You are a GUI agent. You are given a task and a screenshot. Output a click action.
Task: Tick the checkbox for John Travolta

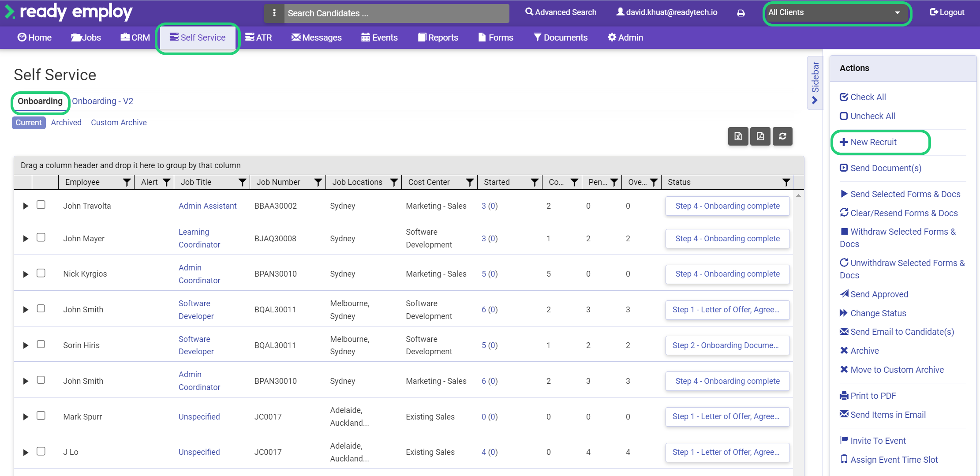pyautogui.click(x=41, y=205)
